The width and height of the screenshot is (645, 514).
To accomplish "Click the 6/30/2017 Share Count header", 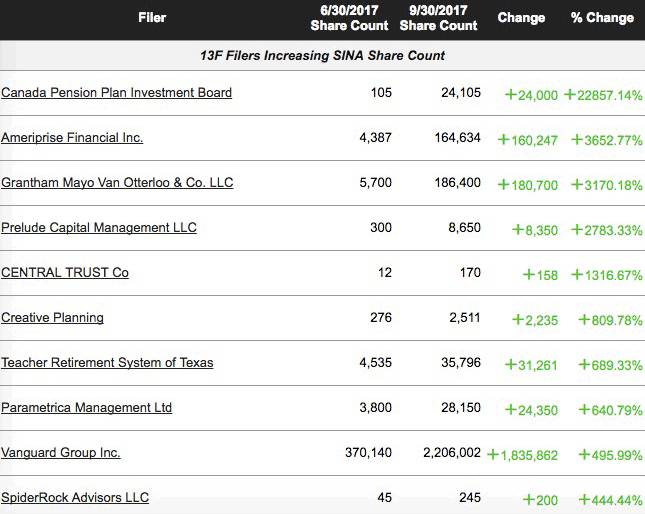I will [x=349, y=18].
